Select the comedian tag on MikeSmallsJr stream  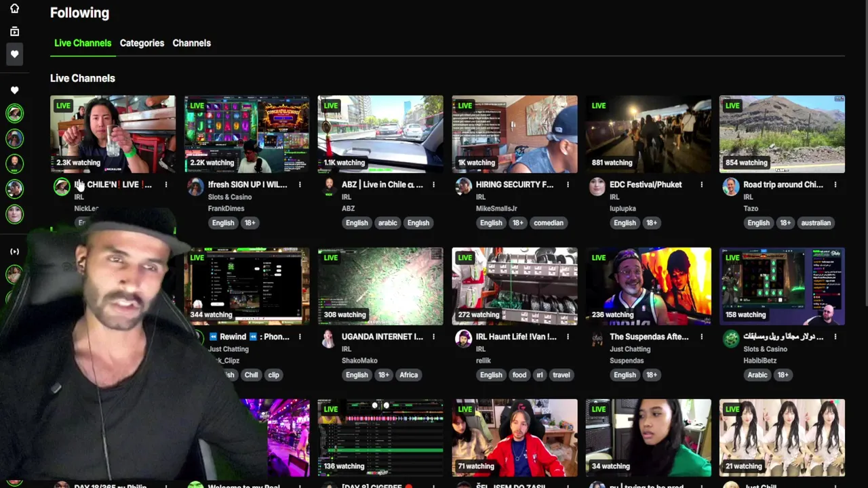click(549, 223)
